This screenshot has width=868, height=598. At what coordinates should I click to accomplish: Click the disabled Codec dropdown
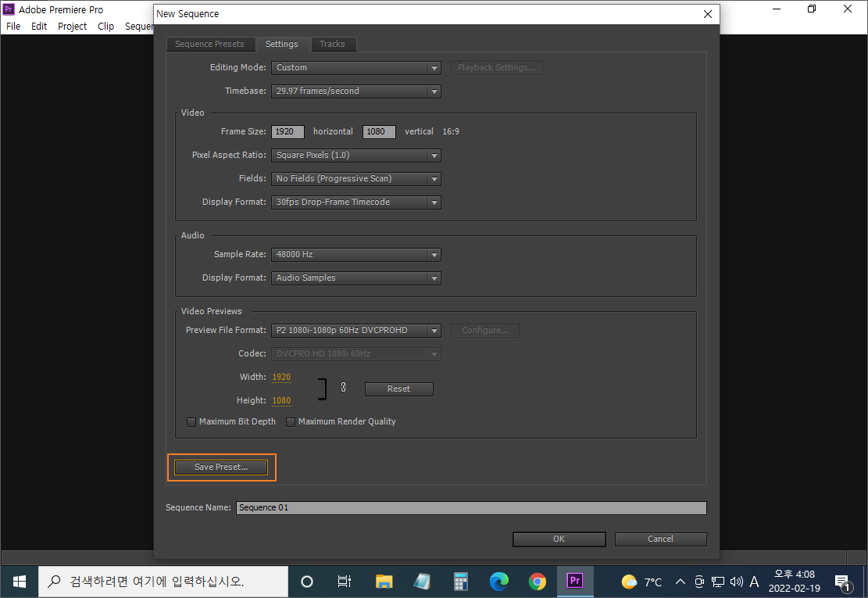click(356, 354)
